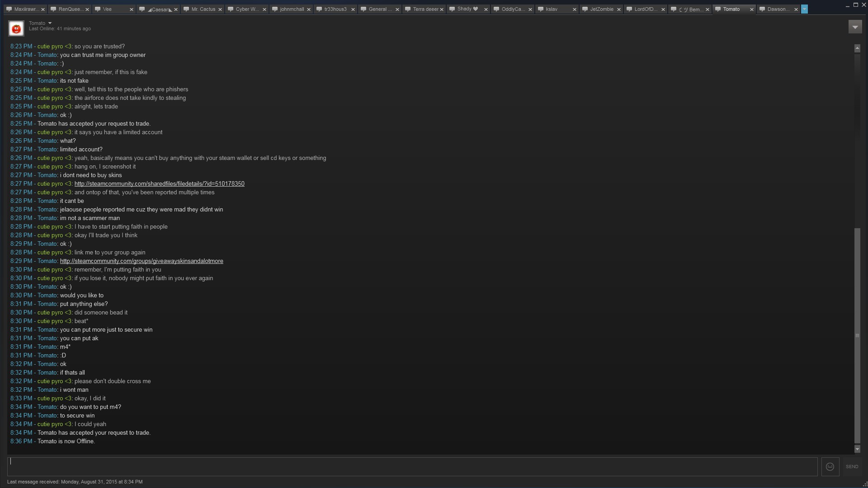The height and width of the screenshot is (488, 868).
Task: Click the chat bubble icon on Dawson tab
Action: click(x=762, y=9)
